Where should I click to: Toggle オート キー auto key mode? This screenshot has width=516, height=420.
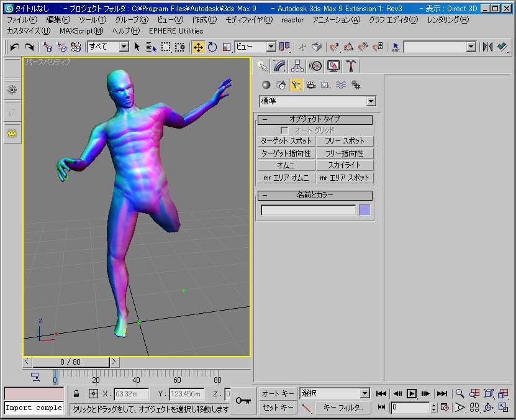pyautogui.click(x=278, y=393)
